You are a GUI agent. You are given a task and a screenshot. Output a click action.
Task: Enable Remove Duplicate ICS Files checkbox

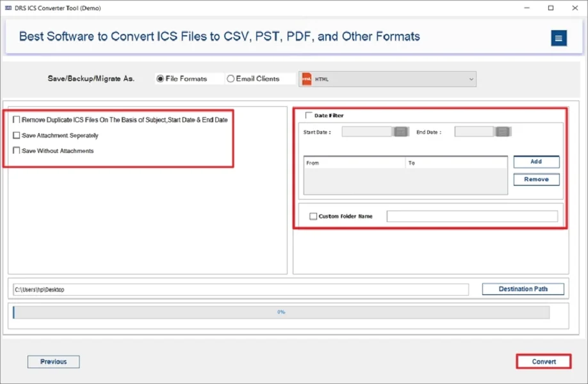[x=16, y=120]
